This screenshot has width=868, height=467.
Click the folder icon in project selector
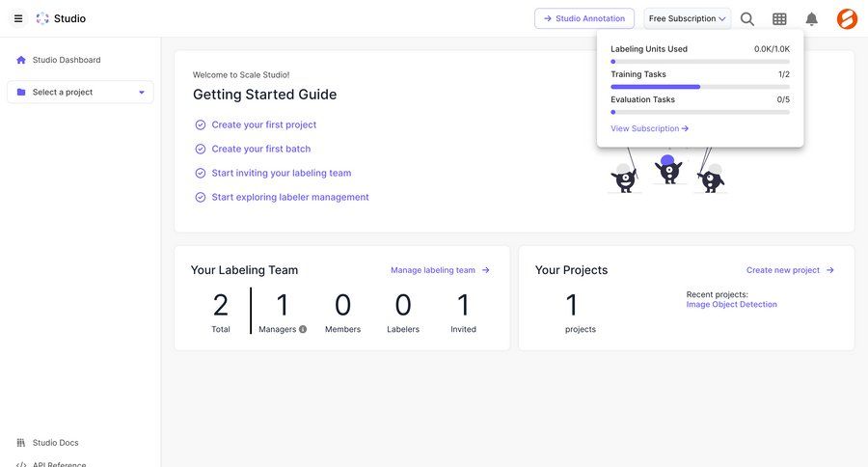[x=21, y=92]
